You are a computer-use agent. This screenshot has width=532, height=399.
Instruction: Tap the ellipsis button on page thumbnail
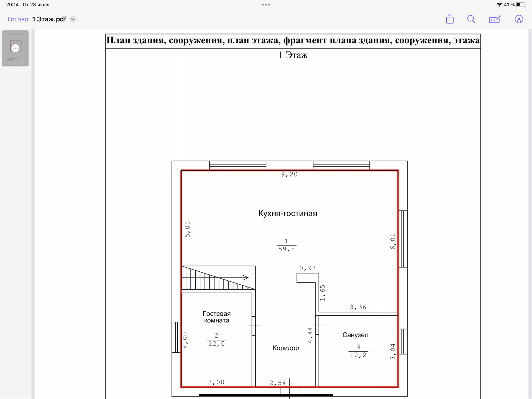pyautogui.click(x=16, y=48)
